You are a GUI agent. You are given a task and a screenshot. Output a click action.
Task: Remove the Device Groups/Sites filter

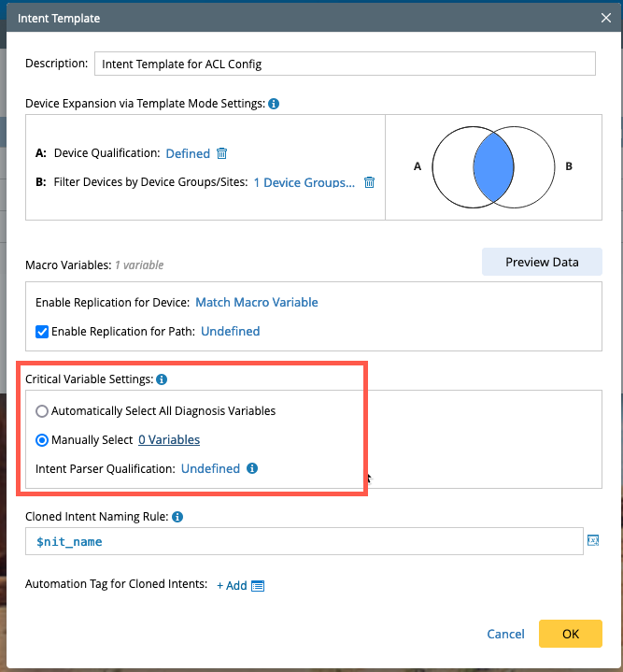point(369,182)
